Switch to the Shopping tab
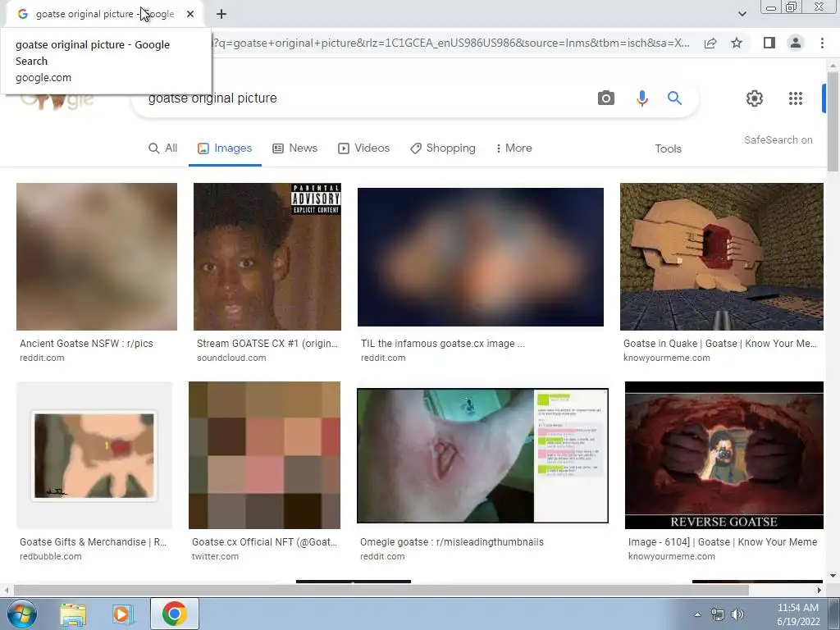 pos(442,148)
